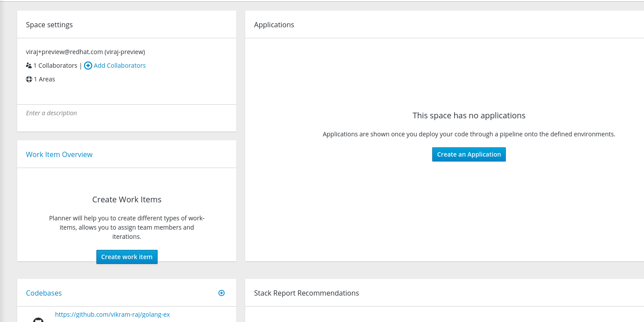644x322 pixels.
Task: Open the Work Item Overview link
Action: (59, 154)
